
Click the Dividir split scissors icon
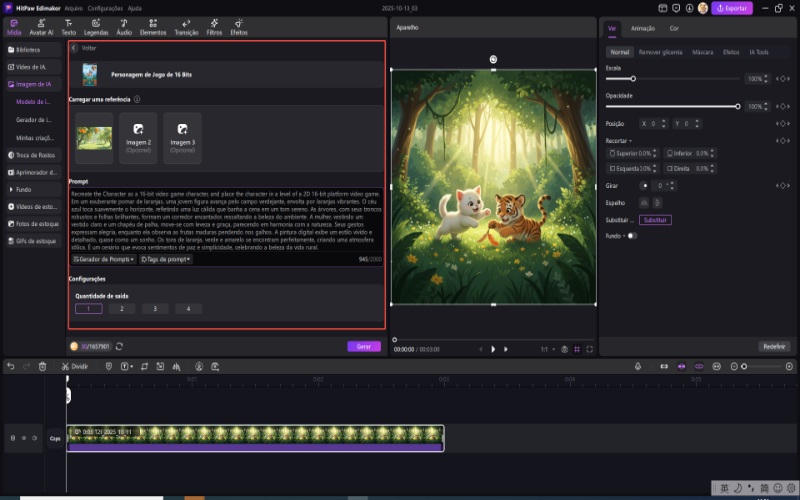(x=66, y=367)
